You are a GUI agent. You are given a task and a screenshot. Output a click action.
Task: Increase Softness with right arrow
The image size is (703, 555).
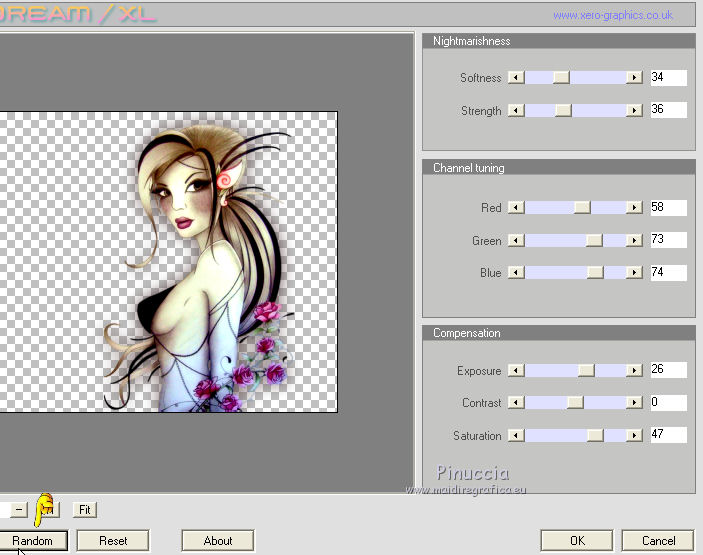click(x=634, y=78)
